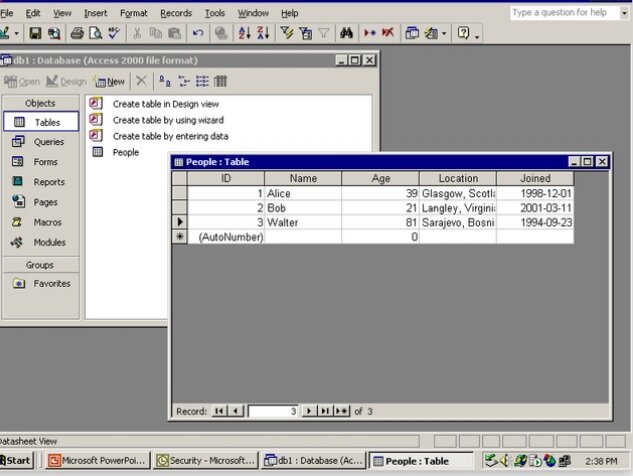Viewport: 633px width, 476px height.
Task: Click the View mode icon in toolbar
Action: tap(4, 33)
